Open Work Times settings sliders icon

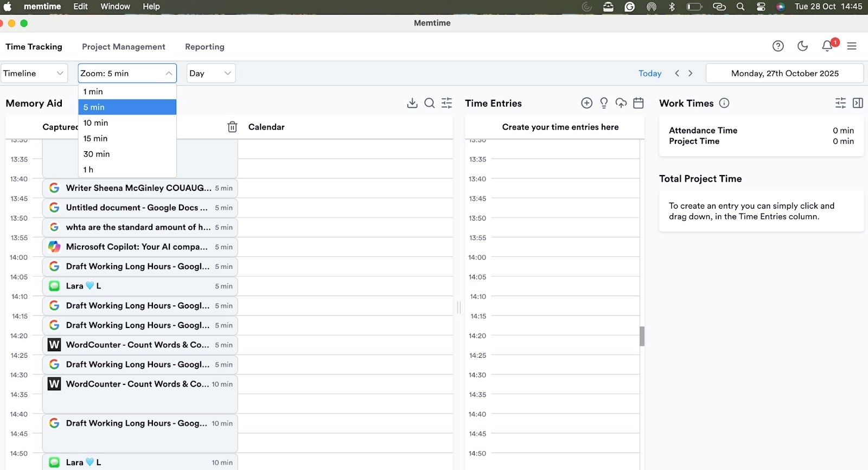[x=840, y=103]
